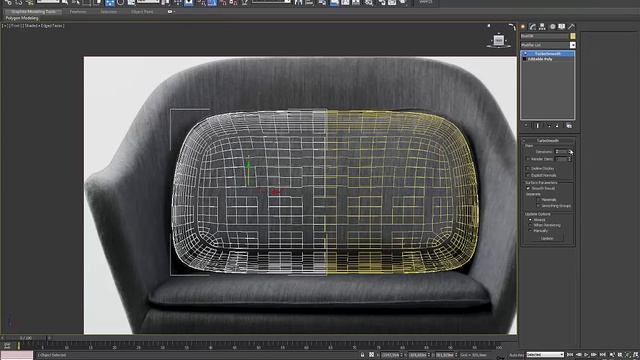Viewport: 640px width, 360px height.
Task: Toggle the Selection Lock icon
Action: (x=362, y=355)
